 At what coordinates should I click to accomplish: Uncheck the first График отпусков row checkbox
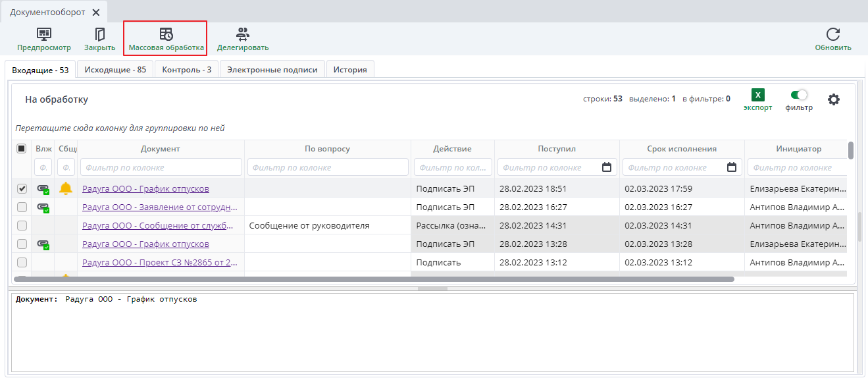pyautogui.click(x=22, y=189)
